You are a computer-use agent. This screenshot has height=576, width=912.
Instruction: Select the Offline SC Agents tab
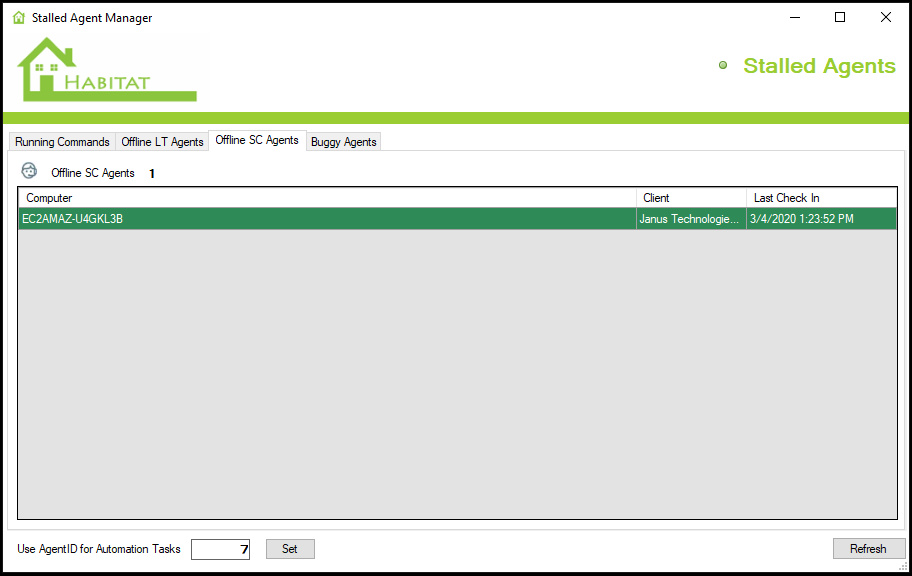click(257, 141)
